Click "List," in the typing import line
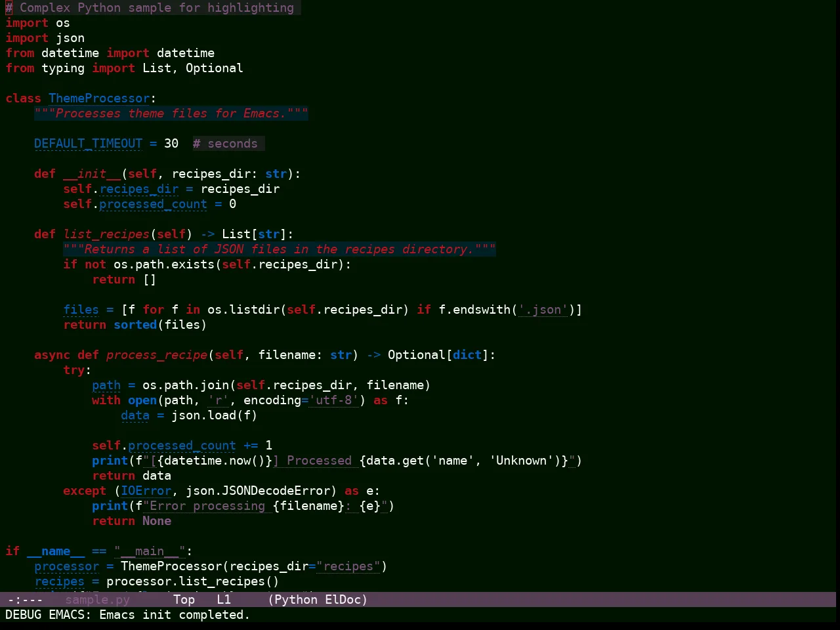840x630 pixels. [x=160, y=68]
